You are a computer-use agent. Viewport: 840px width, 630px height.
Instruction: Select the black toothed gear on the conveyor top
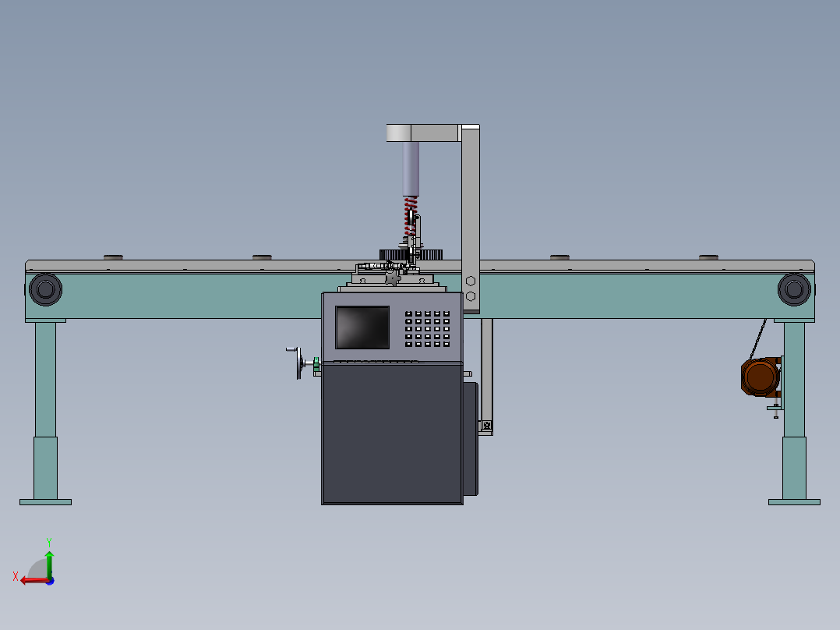[411, 254]
